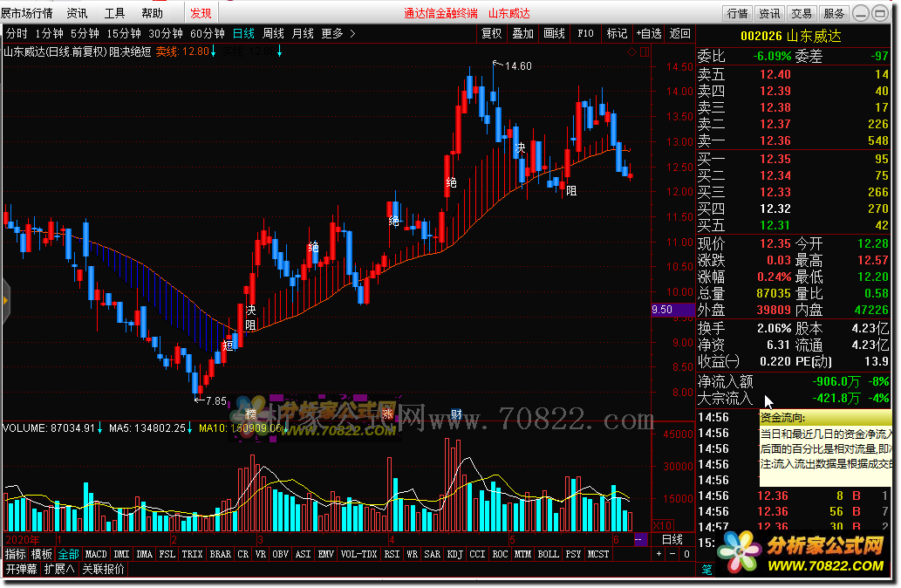The height and width of the screenshot is (588, 901).
Task: Apply the DMI indicator
Action: click(121, 554)
